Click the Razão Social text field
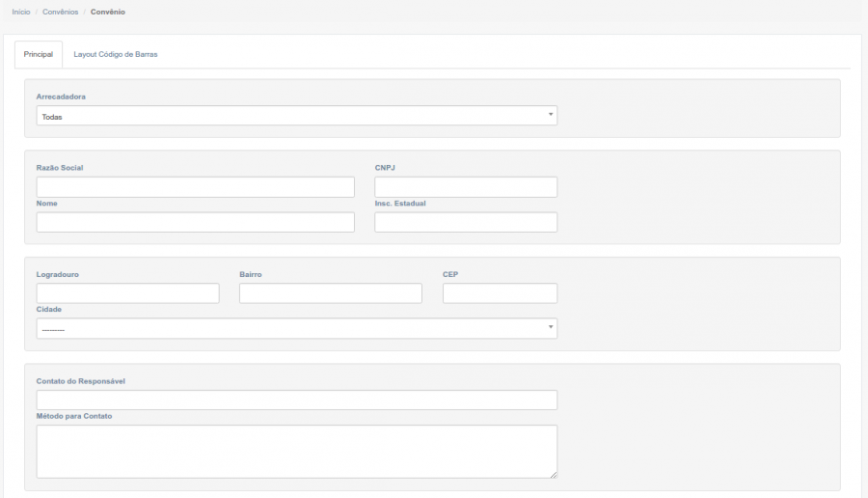The image size is (868, 498). 195,187
